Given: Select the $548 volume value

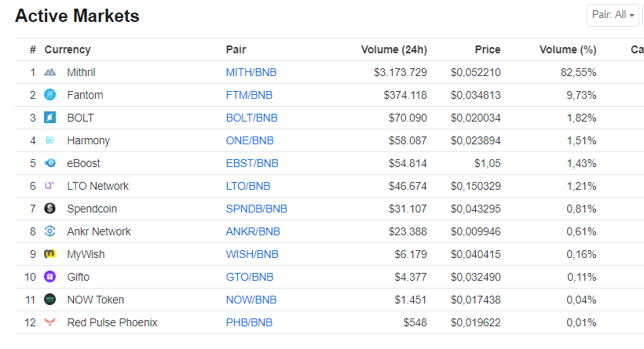Looking at the screenshot, I should [x=415, y=323].
